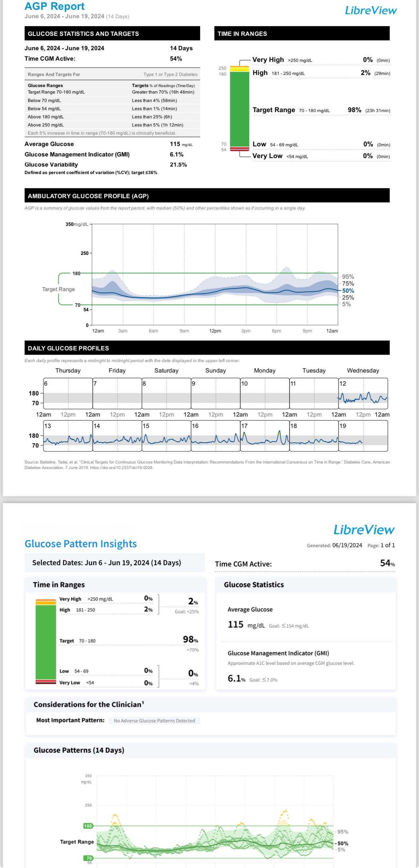This screenshot has height=868, width=419.
Task: Open the day 17 daily glucose profile
Action: click(265, 436)
